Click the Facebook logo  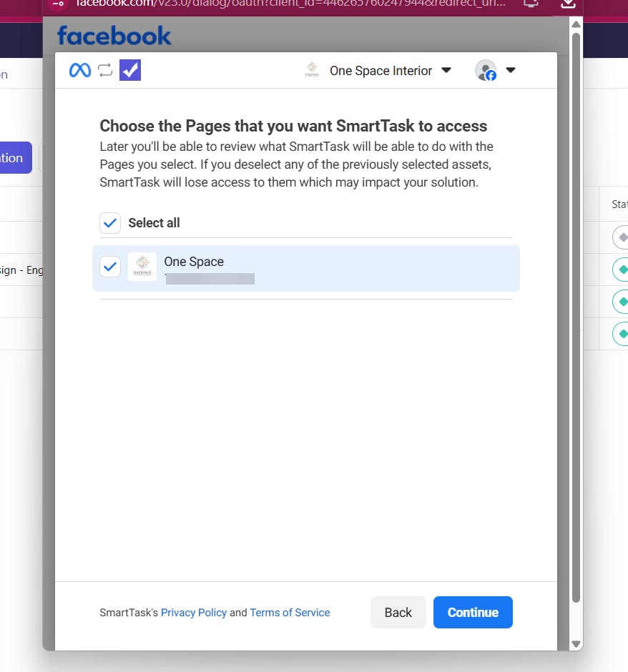pyautogui.click(x=114, y=35)
